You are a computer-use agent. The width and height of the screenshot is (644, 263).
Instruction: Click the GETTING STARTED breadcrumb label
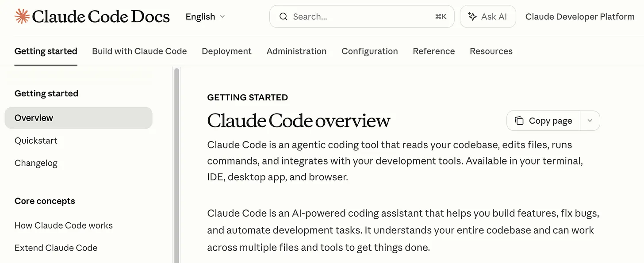click(247, 97)
